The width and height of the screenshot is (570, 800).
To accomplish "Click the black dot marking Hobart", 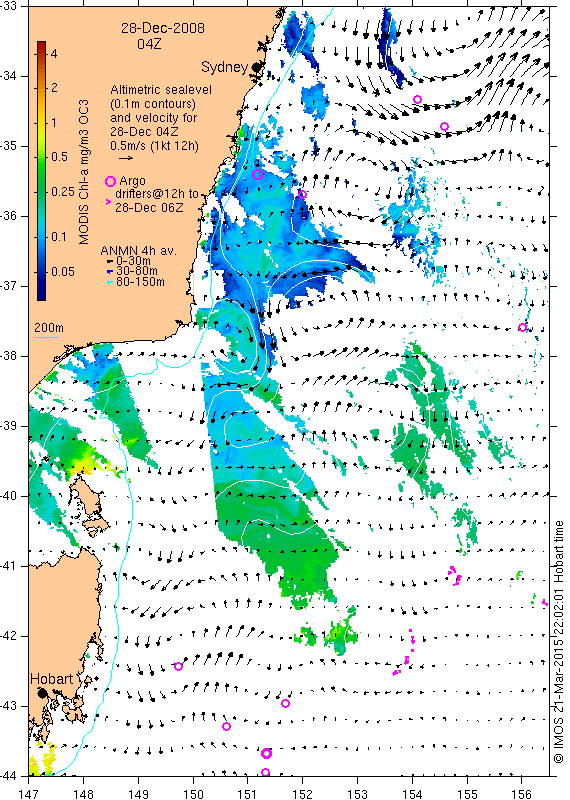I will coord(42,692).
